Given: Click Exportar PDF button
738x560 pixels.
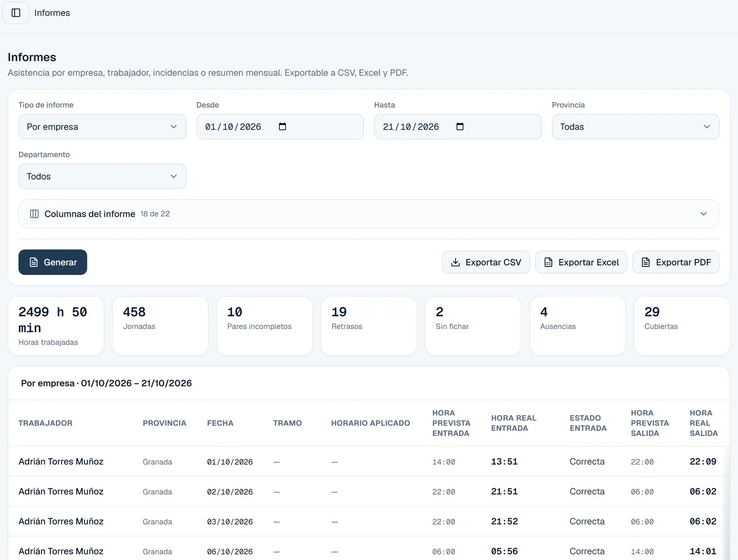Looking at the screenshot, I should 676,262.
